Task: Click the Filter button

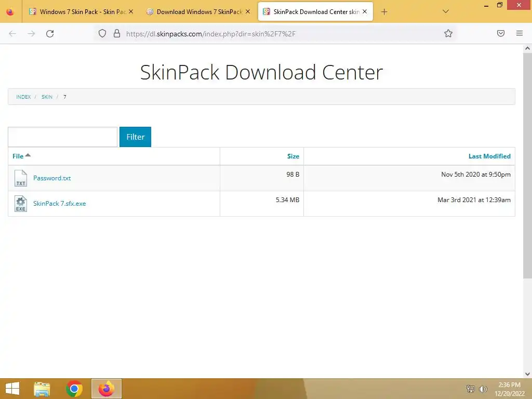Action: (x=136, y=137)
